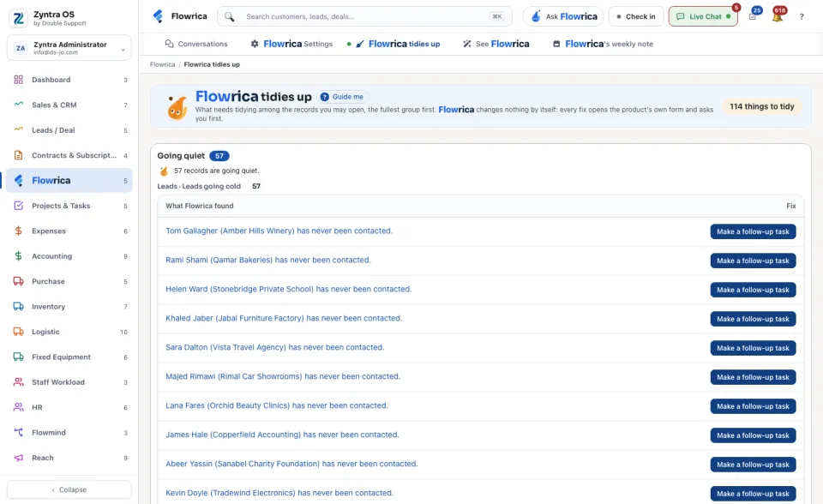Viewport: 823px width, 504px height.
Task: Open the Expenses dollar icon
Action: (18, 231)
